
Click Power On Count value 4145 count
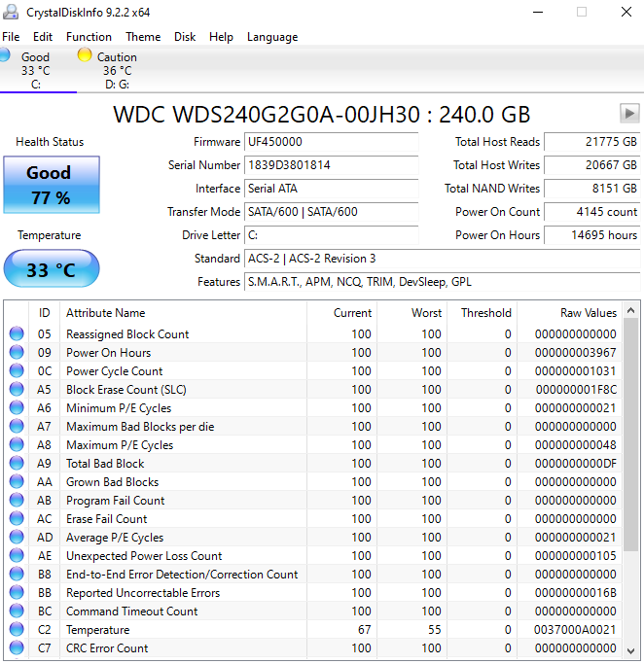[x=591, y=212]
